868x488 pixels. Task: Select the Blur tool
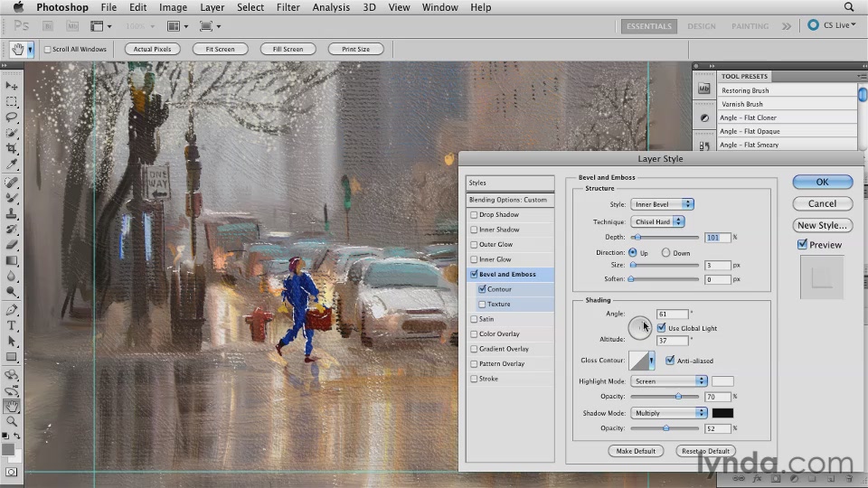tap(11, 277)
